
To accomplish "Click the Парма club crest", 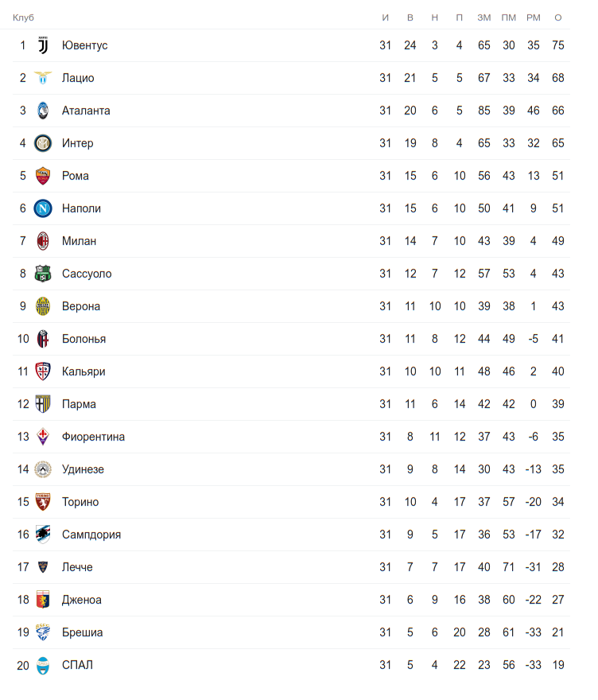I will (x=43, y=404).
